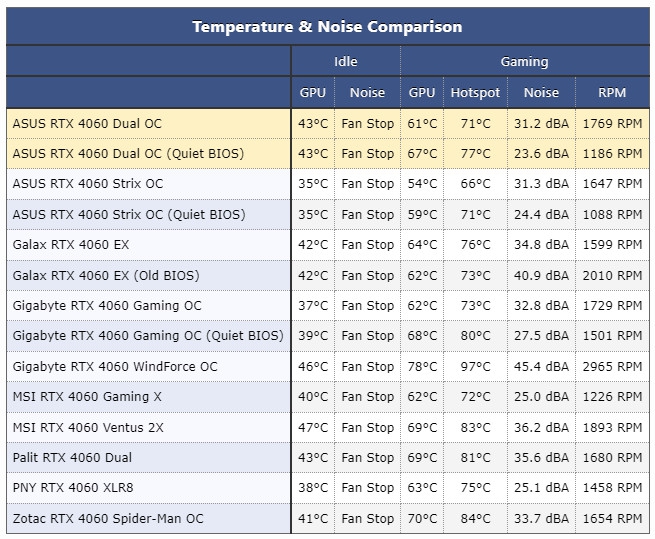Click the 45.4 dBA noise value

541,367
